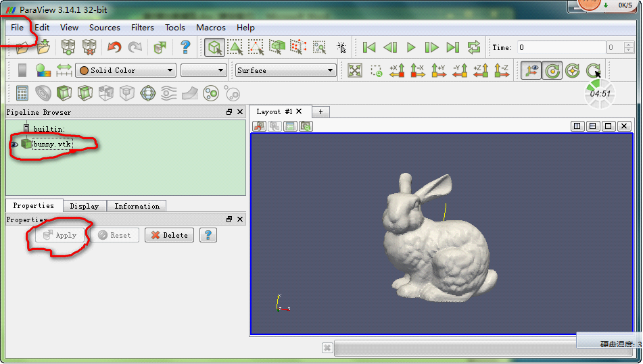Switch to the Display tab
The height and width of the screenshot is (364, 643).
click(x=85, y=206)
